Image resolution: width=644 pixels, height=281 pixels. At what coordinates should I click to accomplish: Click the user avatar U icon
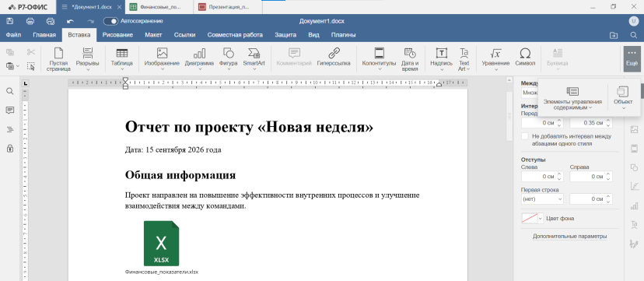tap(633, 21)
